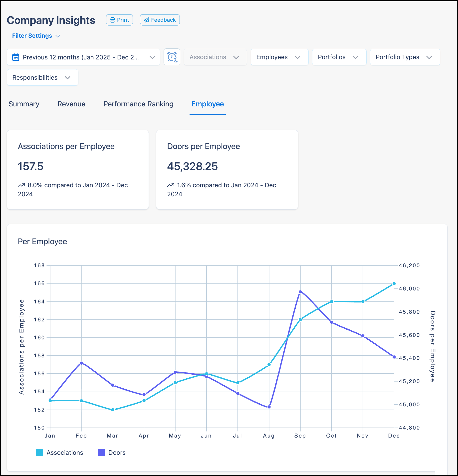Click the printer icon on the Print button
Viewport: 458px width, 476px height.
[x=112, y=20]
